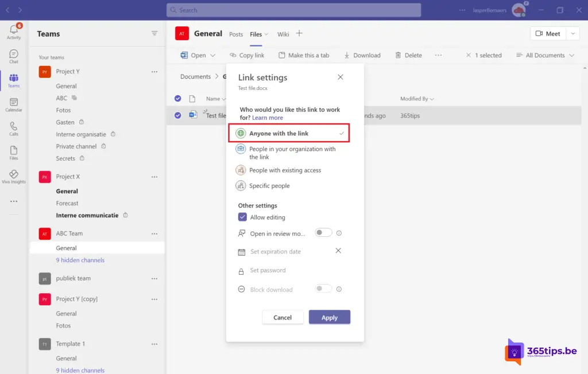The height and width of the screenshot is (374, 588).
Task: Open Viva Insights app
Action: (14, 177)
